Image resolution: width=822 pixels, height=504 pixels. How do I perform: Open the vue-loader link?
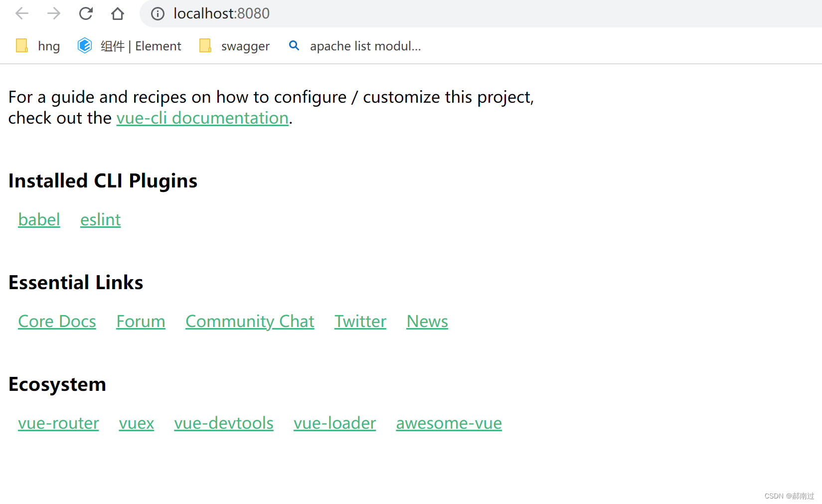coord(334,423)
